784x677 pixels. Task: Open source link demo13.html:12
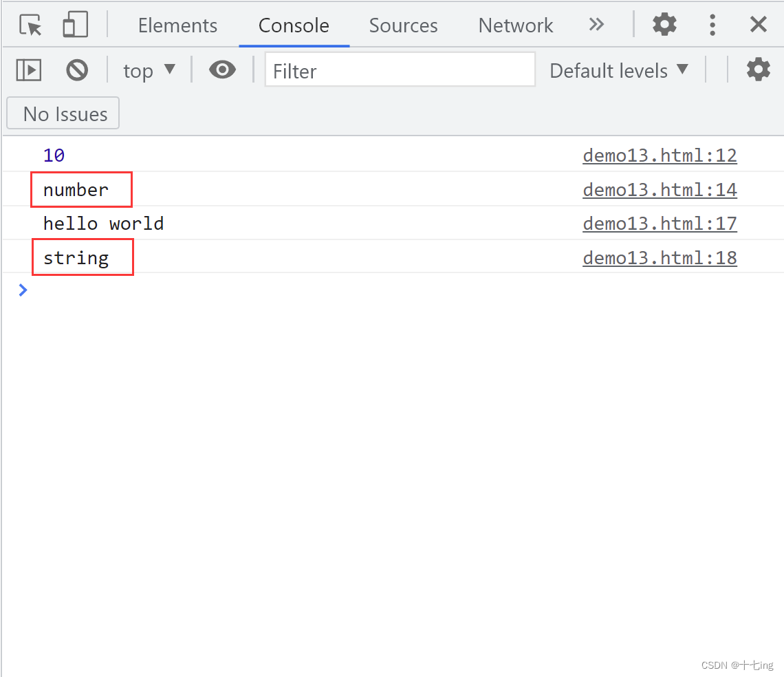(660, 155)
